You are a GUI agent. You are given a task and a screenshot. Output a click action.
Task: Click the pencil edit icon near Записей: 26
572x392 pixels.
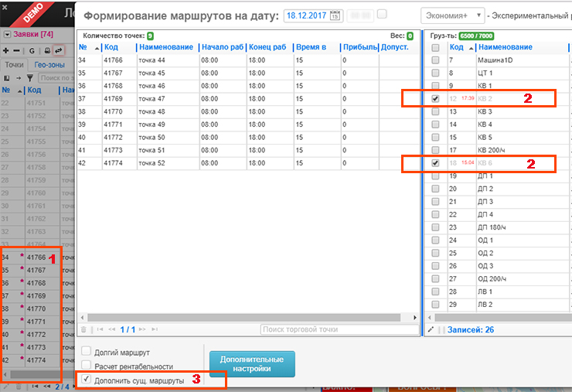(431, 329)
